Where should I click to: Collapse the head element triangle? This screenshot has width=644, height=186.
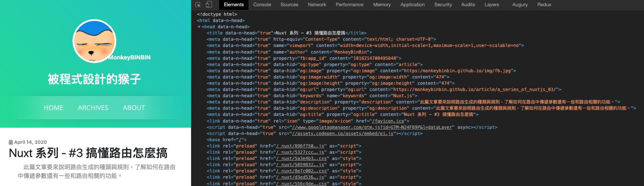pyautogui.click(x=199, y=27)
